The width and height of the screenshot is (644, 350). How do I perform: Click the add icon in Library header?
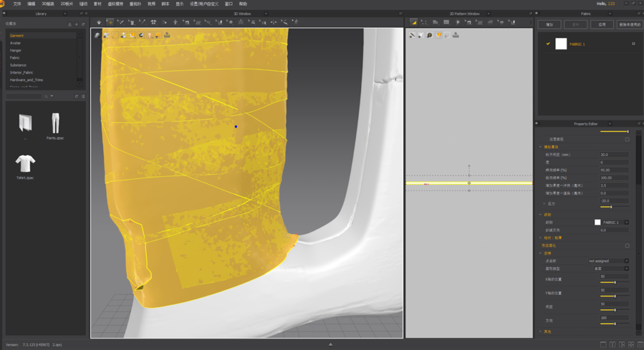(x=76, y=24)
